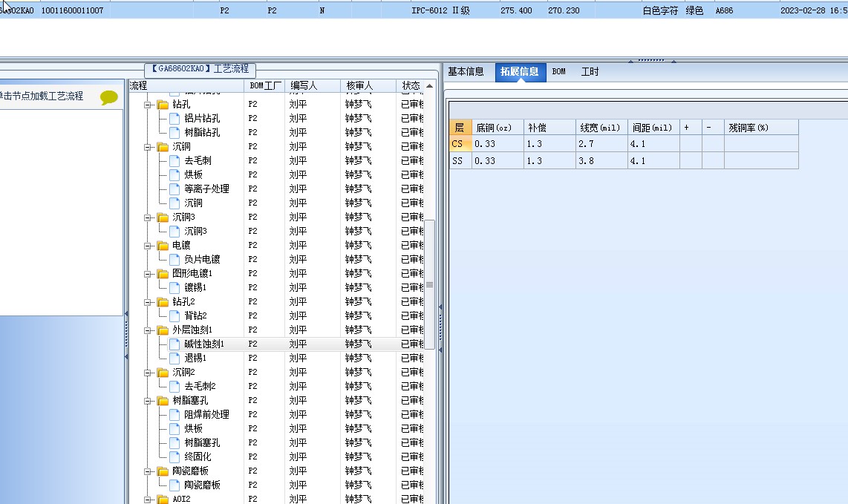This screenshot has width=848, height=504.
Task: Click the 状态 column header
Action: point(411,85)
